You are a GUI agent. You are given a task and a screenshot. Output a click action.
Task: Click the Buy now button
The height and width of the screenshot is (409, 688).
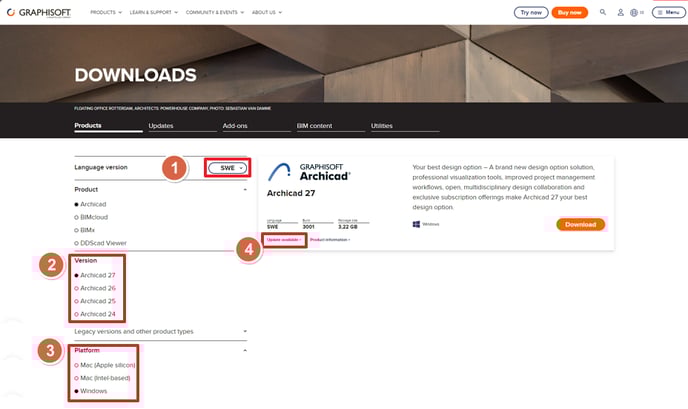(x=570, y=12)
